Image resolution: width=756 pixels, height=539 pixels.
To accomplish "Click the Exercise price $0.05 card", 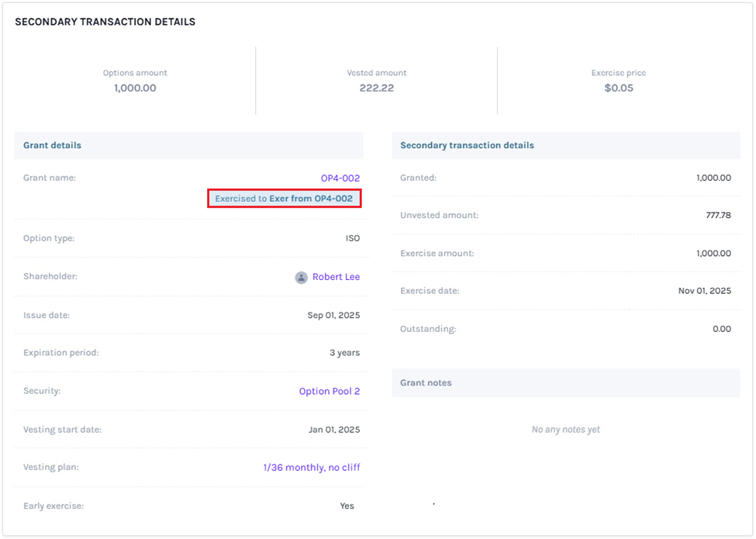I will click(x=618, y=81).
